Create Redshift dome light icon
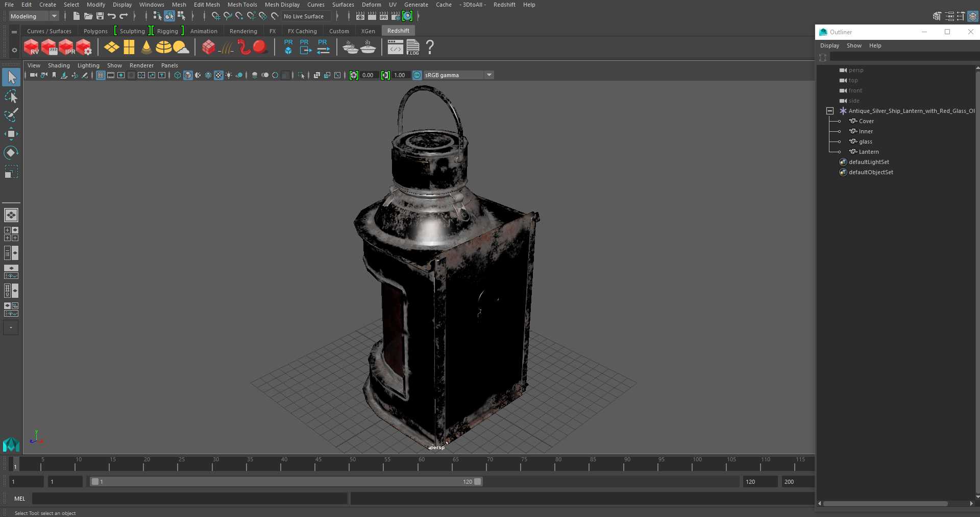 click(163, 48)
